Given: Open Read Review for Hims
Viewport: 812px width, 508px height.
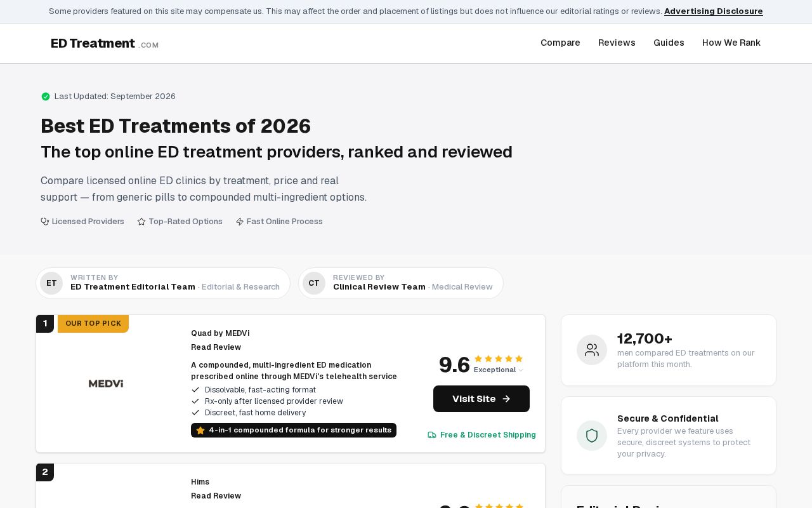Looking at the screenshot, I should (x=216, y=496).
